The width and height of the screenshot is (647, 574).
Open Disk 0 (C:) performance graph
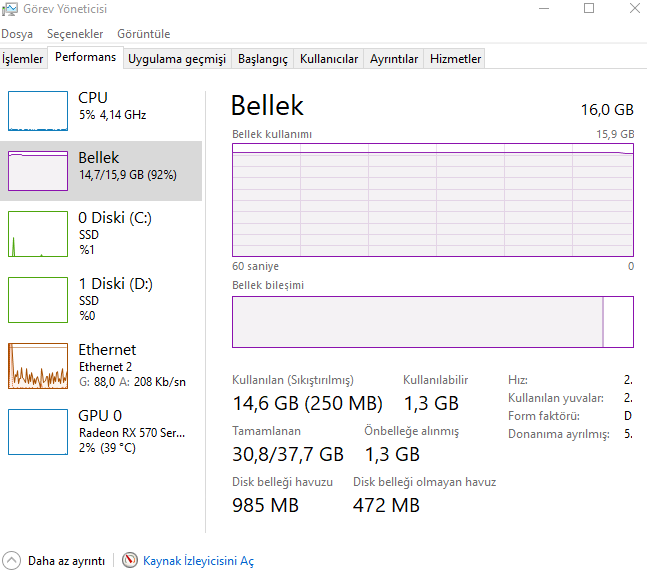tap(38, 235)
